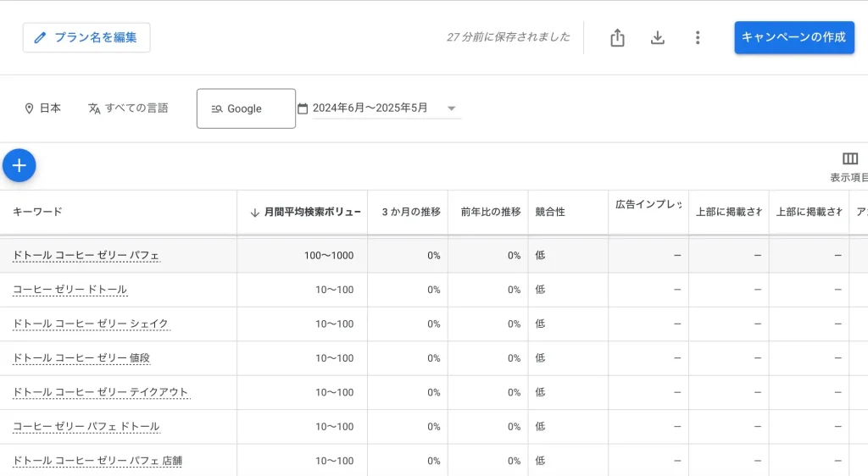Expand the date range dropdown arrow

tap(451, 108)
